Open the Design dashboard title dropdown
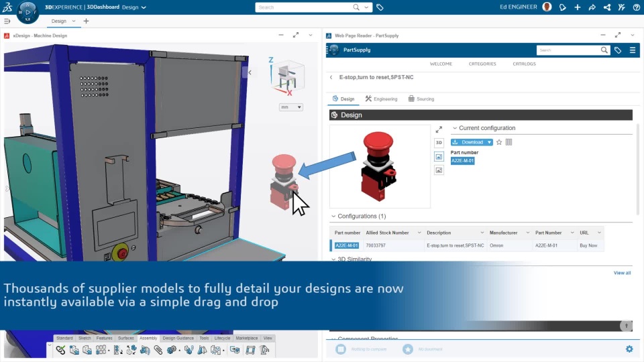The width and height of the screenshot is (644, 362). 144,7
